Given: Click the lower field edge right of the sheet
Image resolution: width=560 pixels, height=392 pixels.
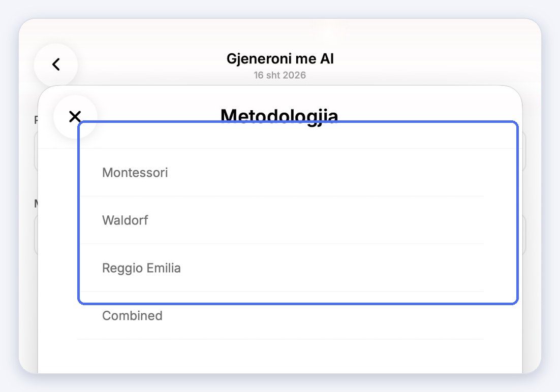Looking at the screenshot, I should 524,235.
